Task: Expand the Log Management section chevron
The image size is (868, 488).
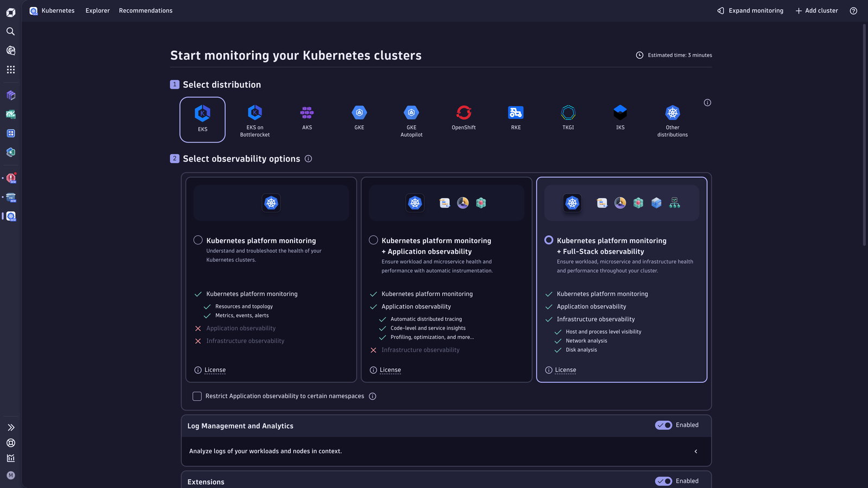Action: (696, 451)
